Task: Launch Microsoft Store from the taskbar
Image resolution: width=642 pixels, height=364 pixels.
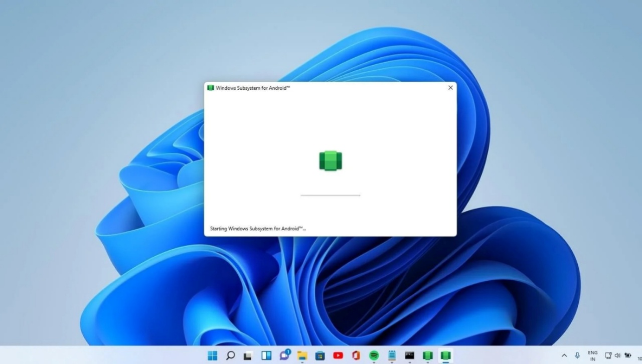Action: click(320, 355)
